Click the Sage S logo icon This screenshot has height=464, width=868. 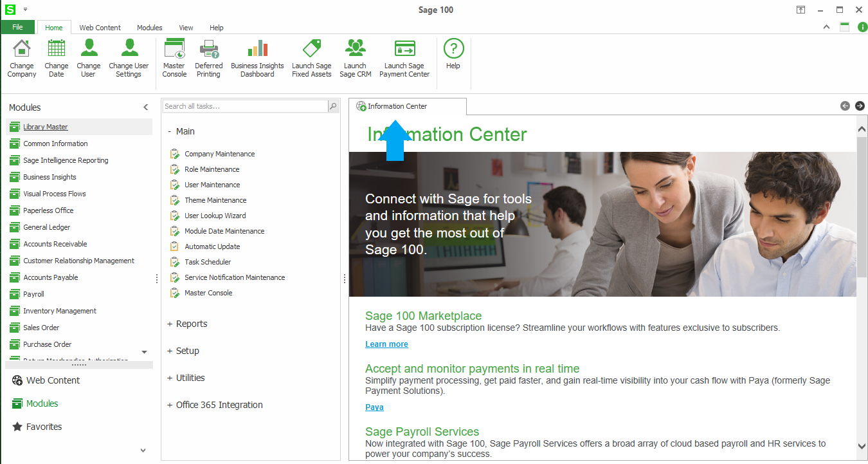click(10, 10)
